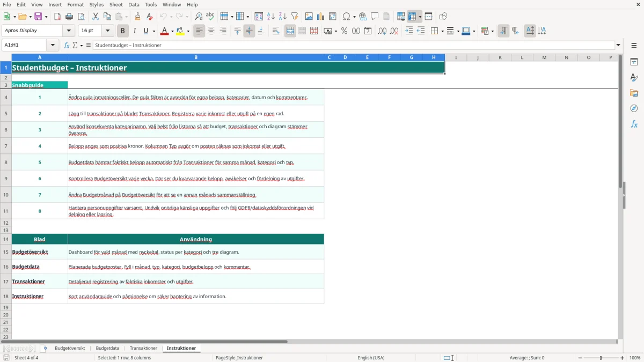Open the special character dropdown arrow
644x362 pixels.
[x=354, y=17]
